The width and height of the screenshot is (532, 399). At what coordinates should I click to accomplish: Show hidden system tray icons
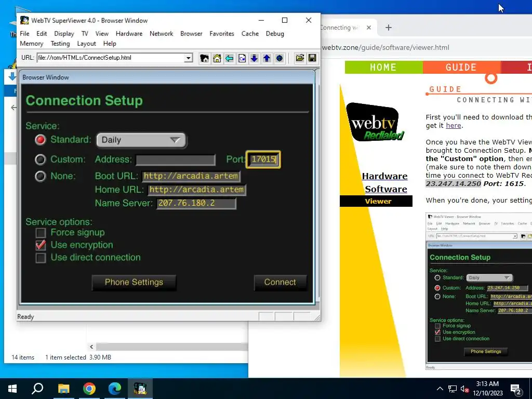pos(440,389)
